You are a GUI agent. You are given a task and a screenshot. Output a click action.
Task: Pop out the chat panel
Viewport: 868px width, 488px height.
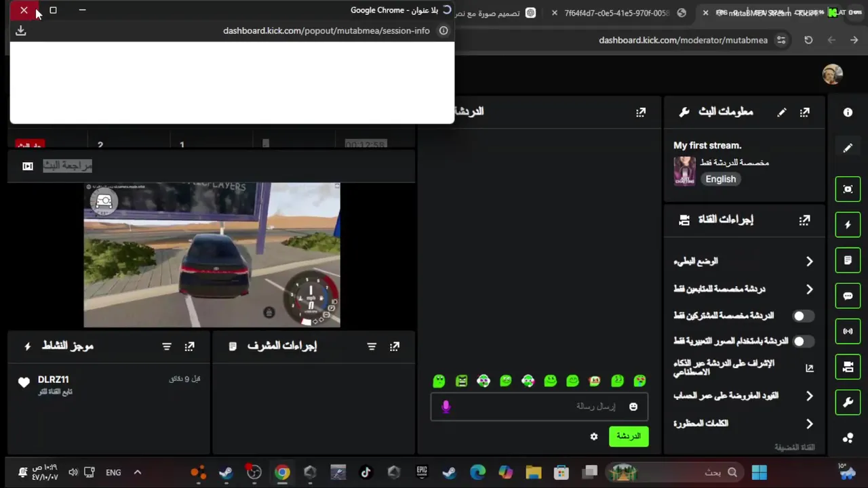(641, 113)
